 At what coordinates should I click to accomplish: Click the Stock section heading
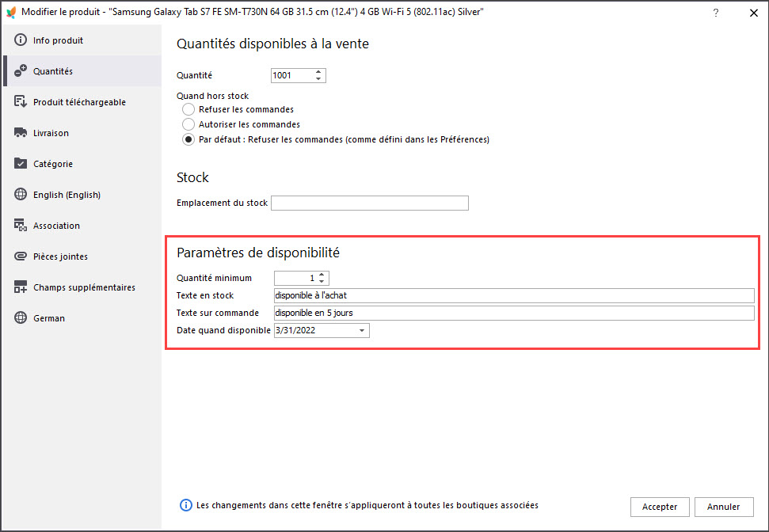(x=192, y=177)
